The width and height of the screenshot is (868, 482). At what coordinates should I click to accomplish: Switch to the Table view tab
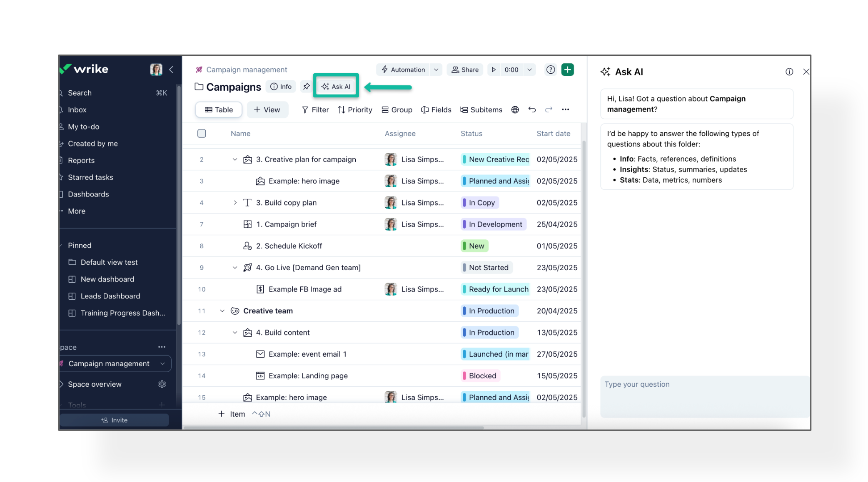point(219,109)
